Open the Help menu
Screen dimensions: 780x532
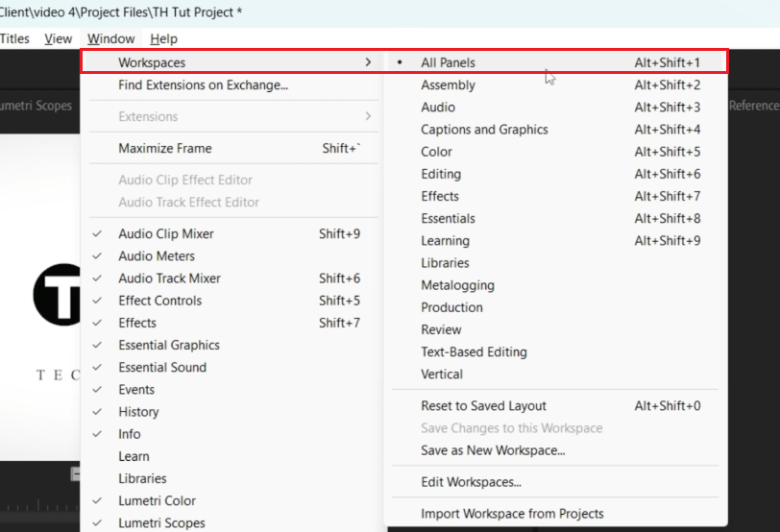click(163, 38)
